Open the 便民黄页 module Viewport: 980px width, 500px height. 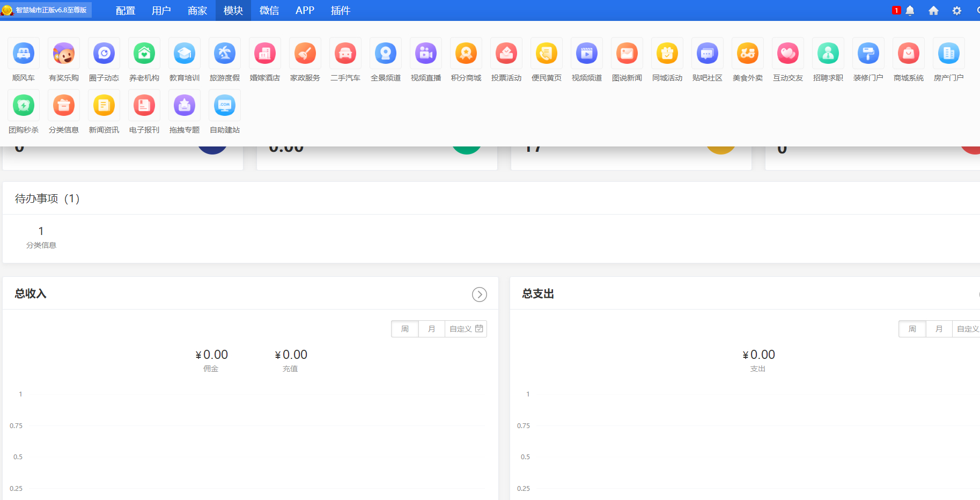point(547,60)
